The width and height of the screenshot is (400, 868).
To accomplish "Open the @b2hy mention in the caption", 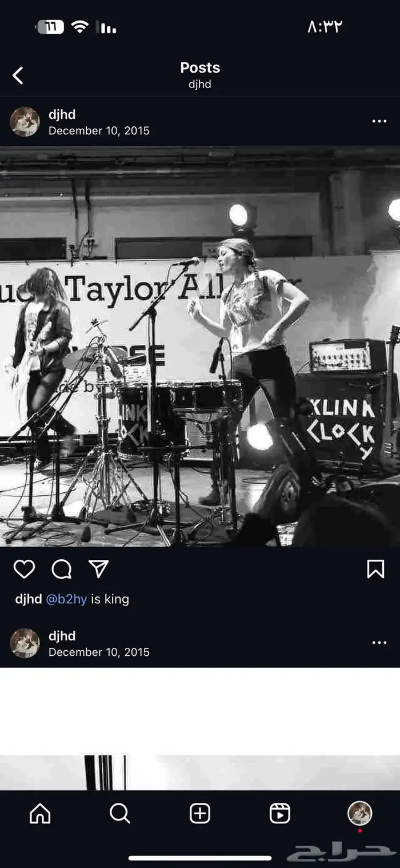I will coord(66,599).
